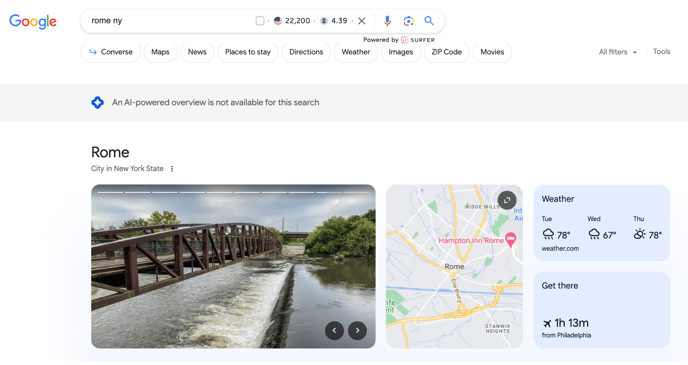Clear the search query with X

coord(362,21)
